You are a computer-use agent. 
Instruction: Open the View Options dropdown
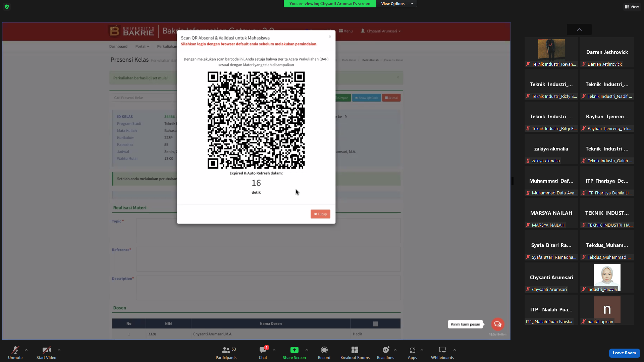tap(396, 4)
